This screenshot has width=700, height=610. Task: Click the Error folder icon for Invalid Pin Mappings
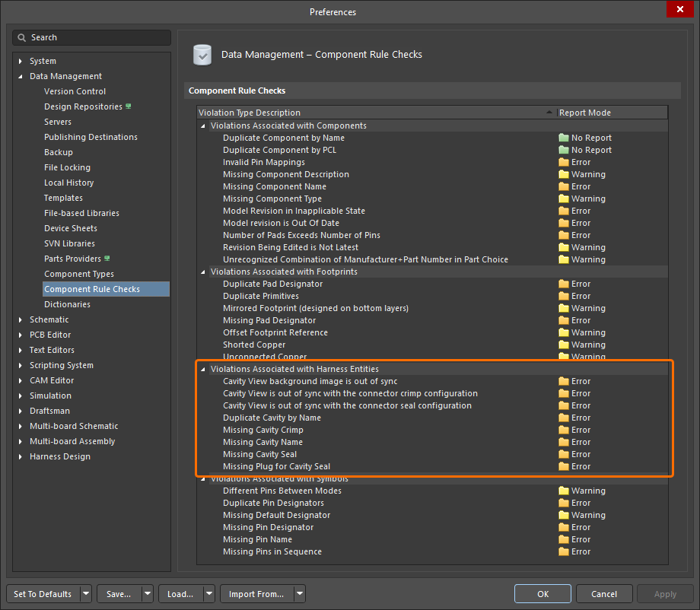[x=564, y=162]
